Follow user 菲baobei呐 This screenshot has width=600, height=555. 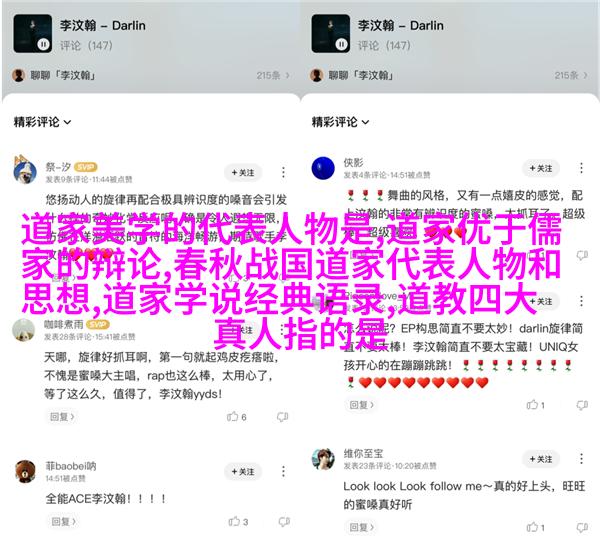point(243,472)
